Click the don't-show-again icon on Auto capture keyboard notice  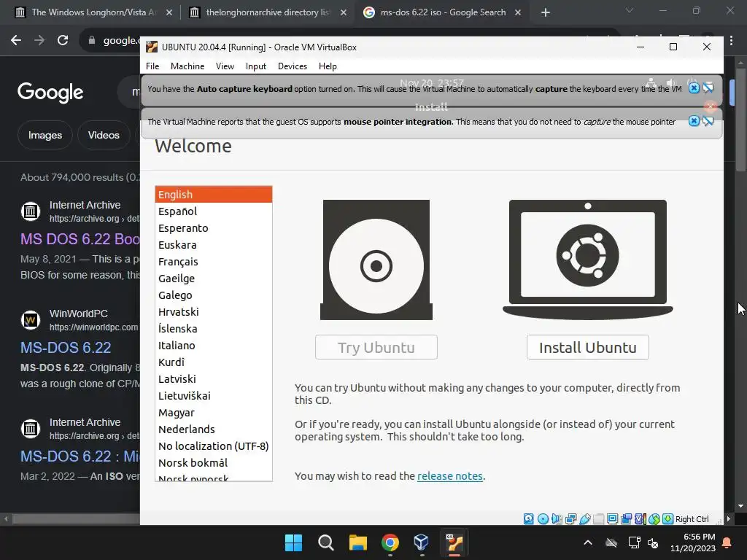point(708,88)
